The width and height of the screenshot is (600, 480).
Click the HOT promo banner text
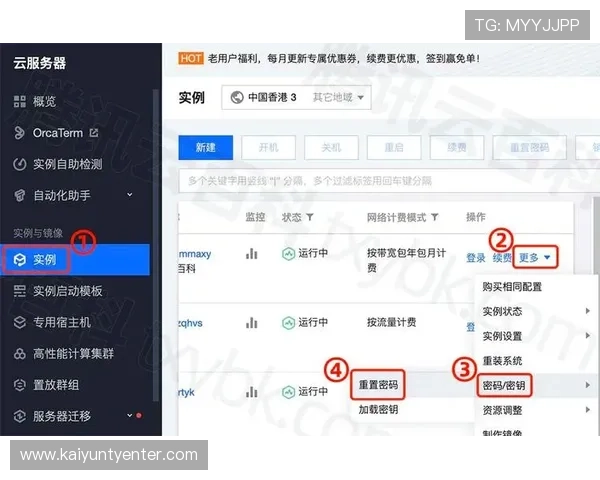343,59
